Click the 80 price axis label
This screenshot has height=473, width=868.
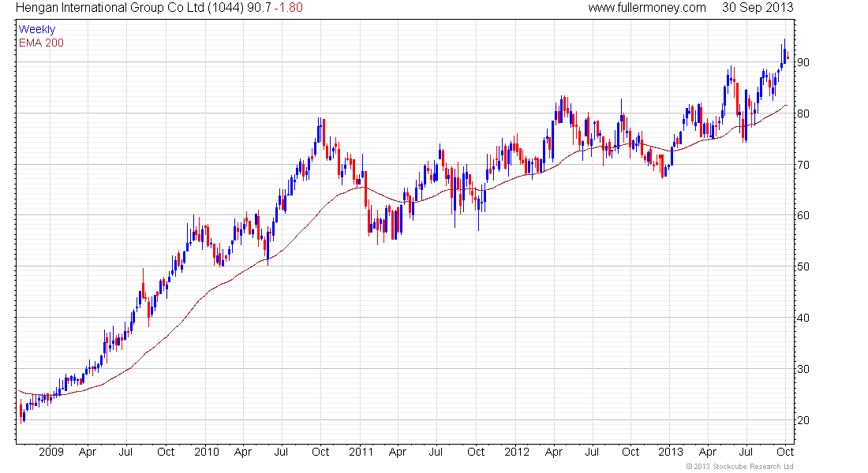803,114
